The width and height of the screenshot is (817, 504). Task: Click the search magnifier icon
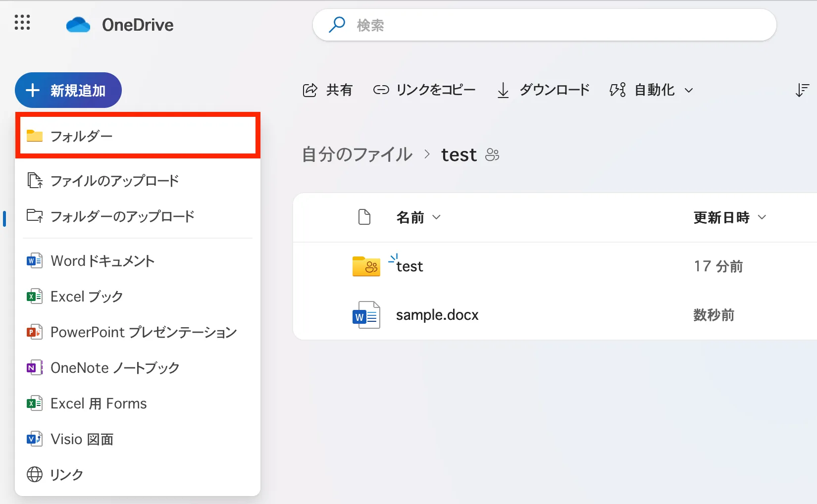tap(337, 25)
